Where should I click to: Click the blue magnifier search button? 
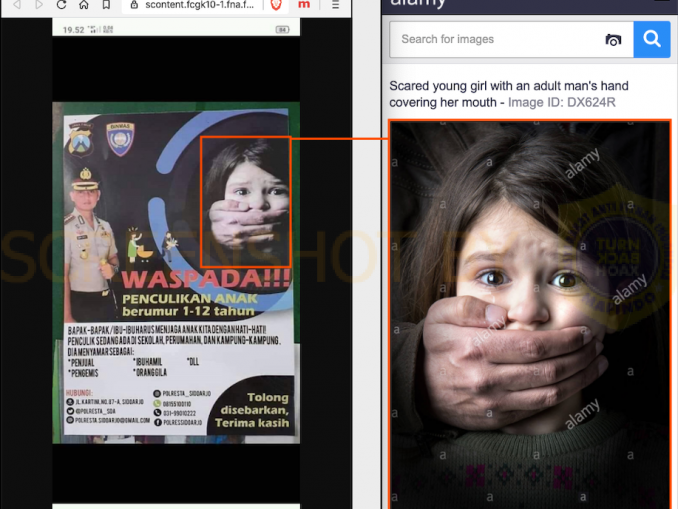pyautogui.click(x=652, y=39)
